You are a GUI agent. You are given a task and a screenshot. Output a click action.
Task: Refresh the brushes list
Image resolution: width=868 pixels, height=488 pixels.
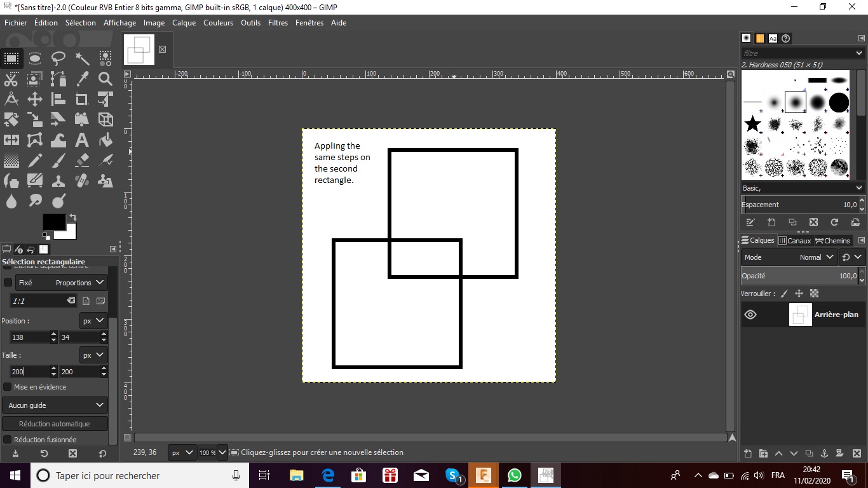click(834, 222)
